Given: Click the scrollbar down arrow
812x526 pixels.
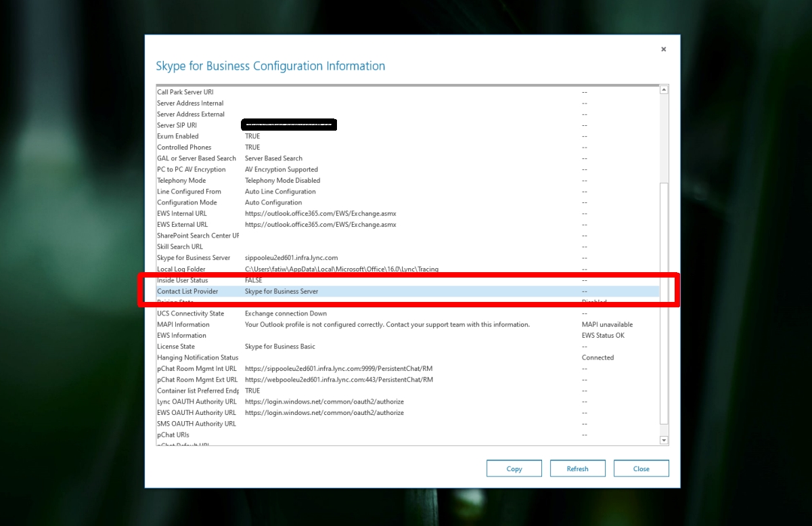Looking at the screenshot, I should pyautogui.click(x=664, y=440).
